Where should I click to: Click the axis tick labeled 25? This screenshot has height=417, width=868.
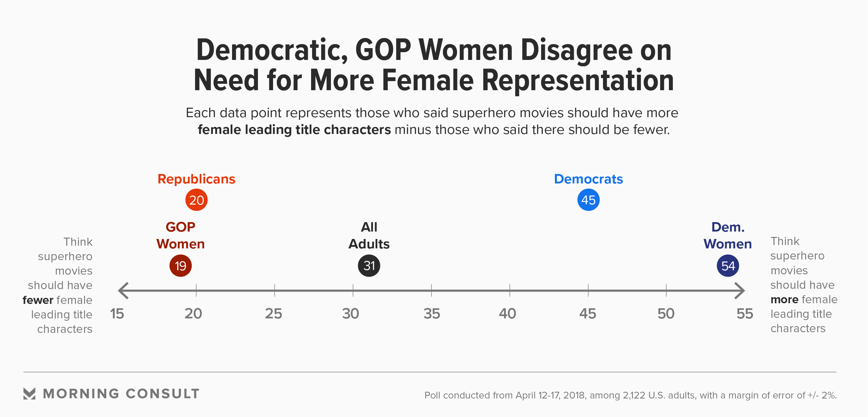[x=275, y=290]
